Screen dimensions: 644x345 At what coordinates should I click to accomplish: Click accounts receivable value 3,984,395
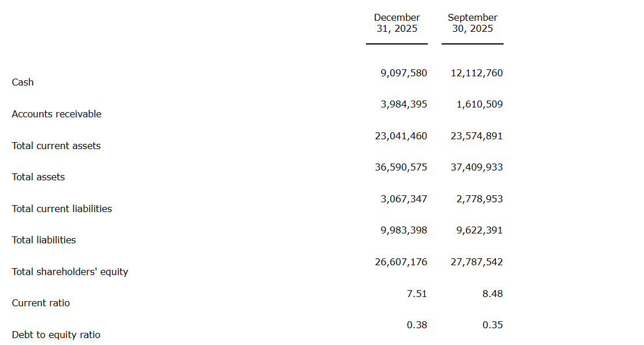(x=404, y=105)
